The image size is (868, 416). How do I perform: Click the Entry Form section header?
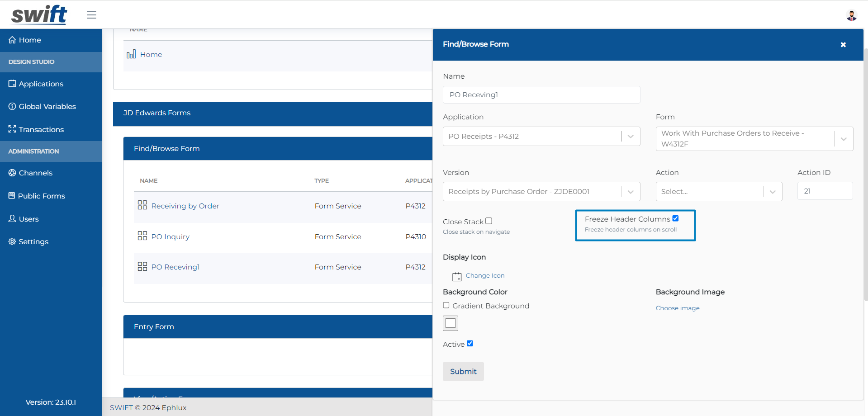[278, 327]
